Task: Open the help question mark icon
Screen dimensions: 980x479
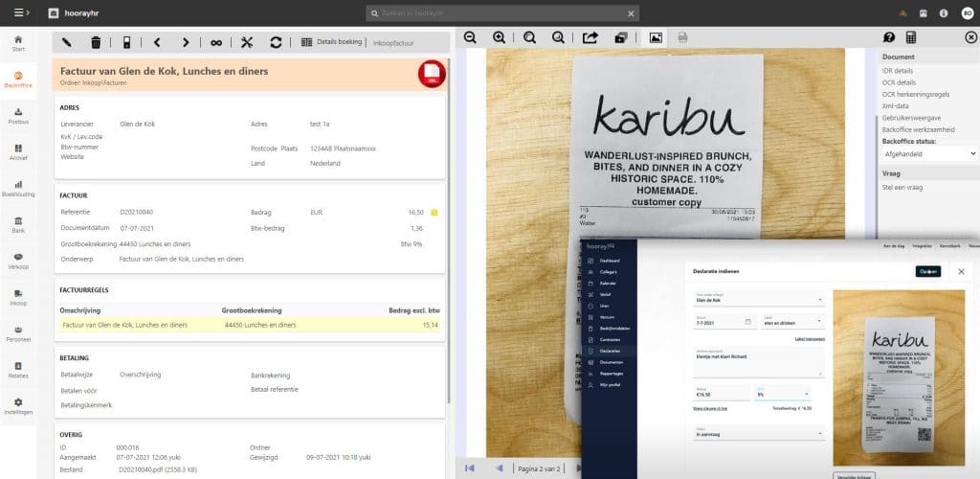Action: click(889, 37)
